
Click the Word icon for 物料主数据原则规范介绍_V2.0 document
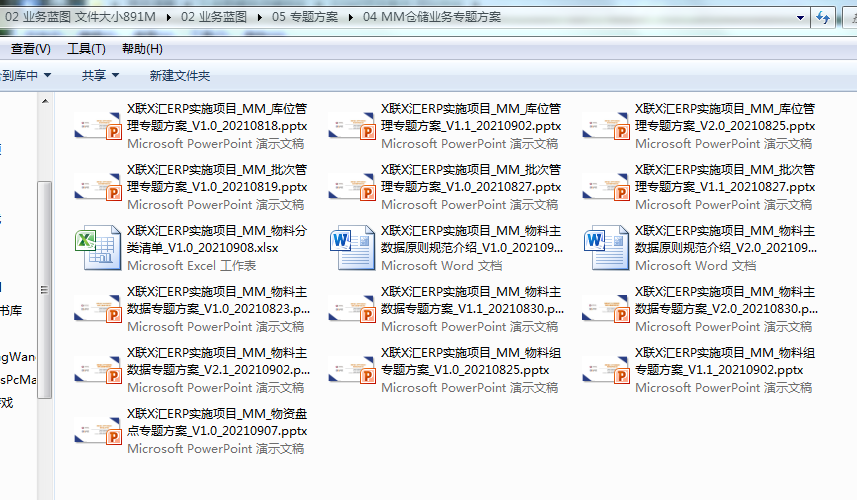tap(605, 248)
